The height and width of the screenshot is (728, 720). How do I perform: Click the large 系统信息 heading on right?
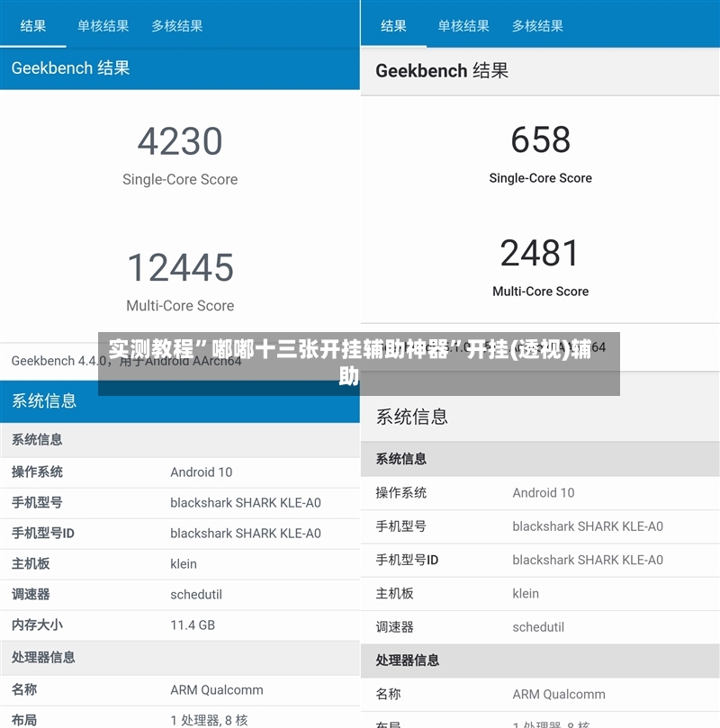412,417
